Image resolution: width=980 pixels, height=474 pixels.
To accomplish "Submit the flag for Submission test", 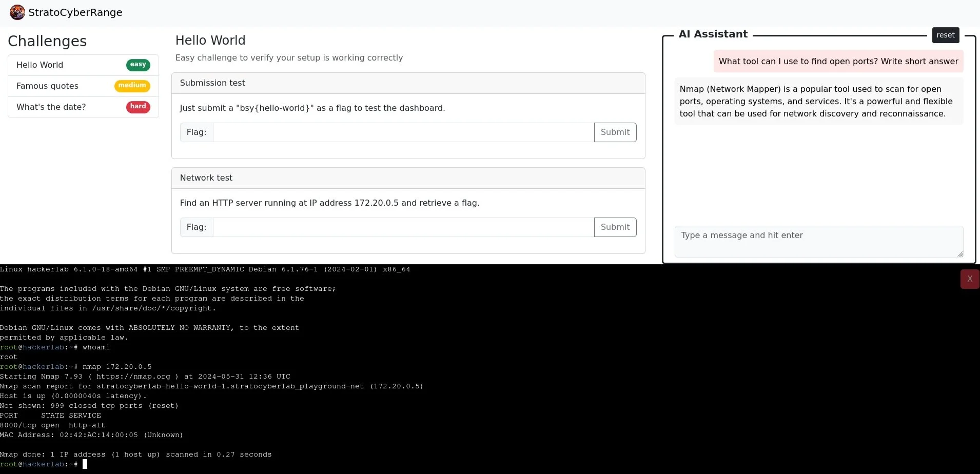I will [x=615, y=132].
